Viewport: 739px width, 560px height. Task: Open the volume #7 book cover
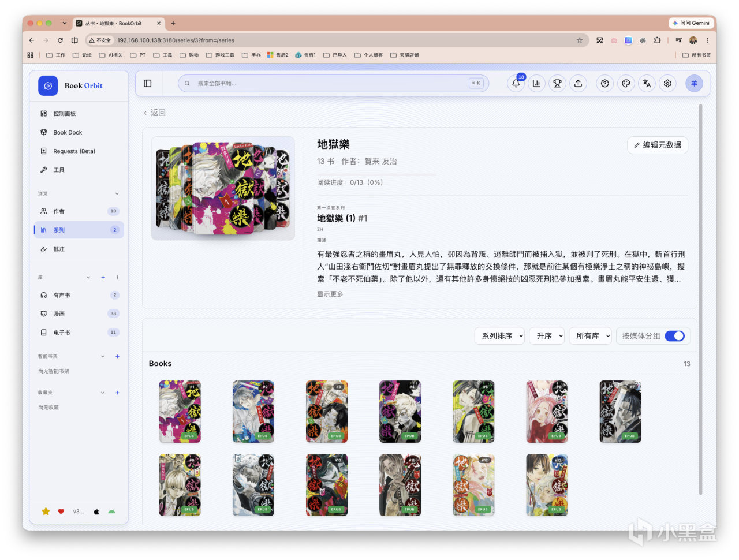[x=620, y=412]
